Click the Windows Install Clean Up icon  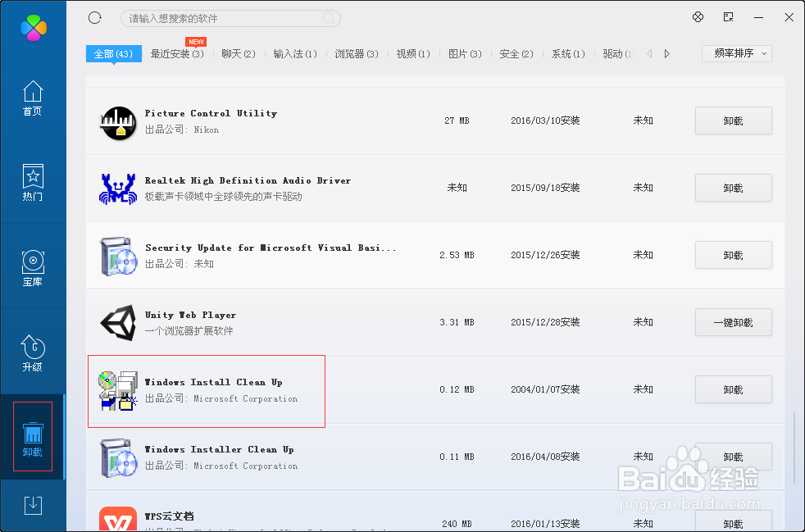tap(118, 390)
